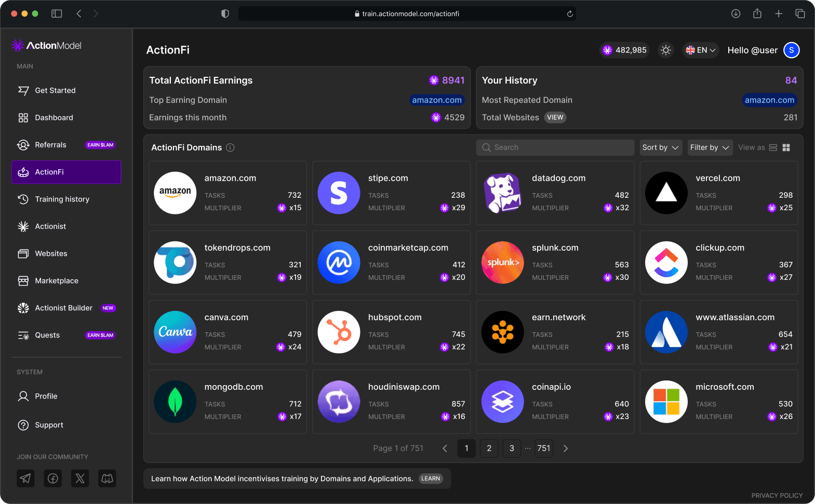Image resolution: width=815 pixels, height=504 pixels.
Task: Open the Telegram community link icon
Action: click(x=25, y=478)
